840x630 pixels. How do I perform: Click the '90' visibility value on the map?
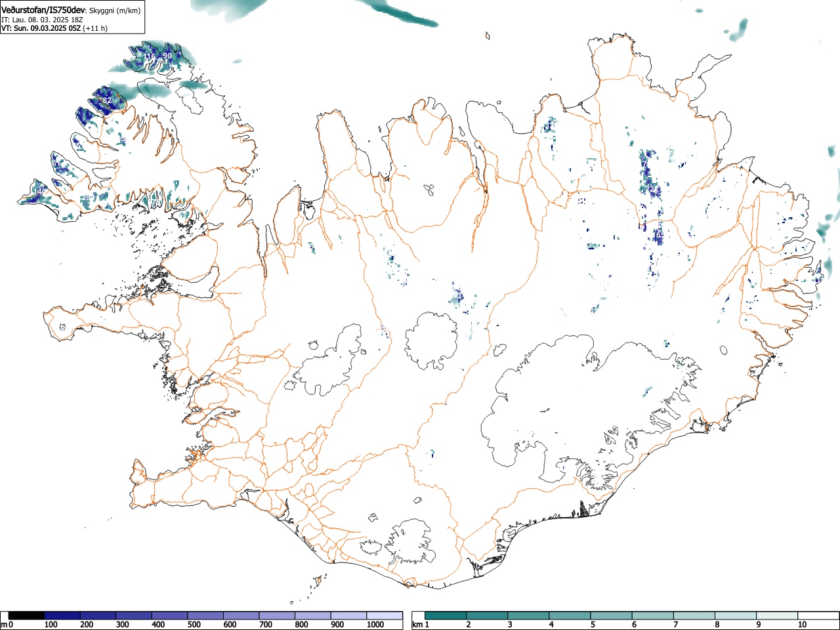[167, 56]
